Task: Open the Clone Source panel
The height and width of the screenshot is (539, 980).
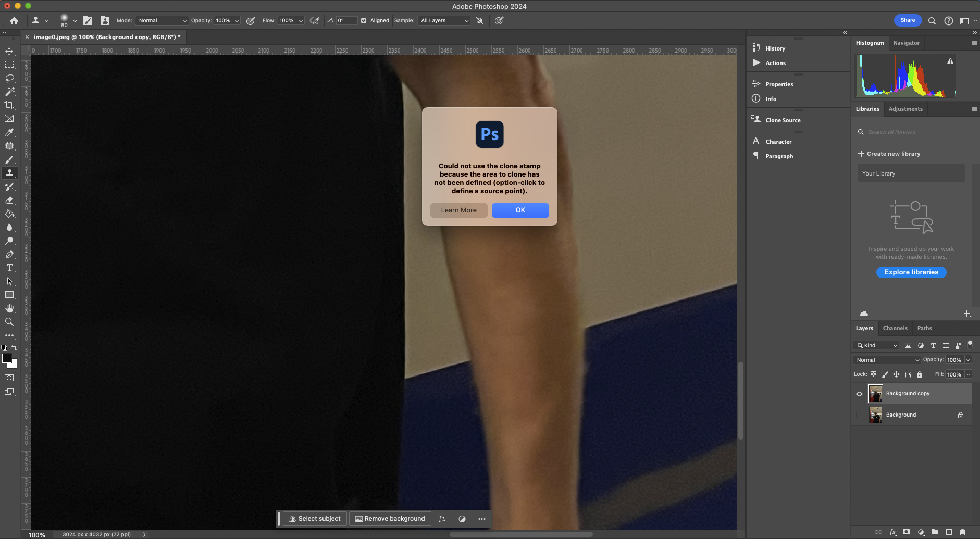Action: 783,120
